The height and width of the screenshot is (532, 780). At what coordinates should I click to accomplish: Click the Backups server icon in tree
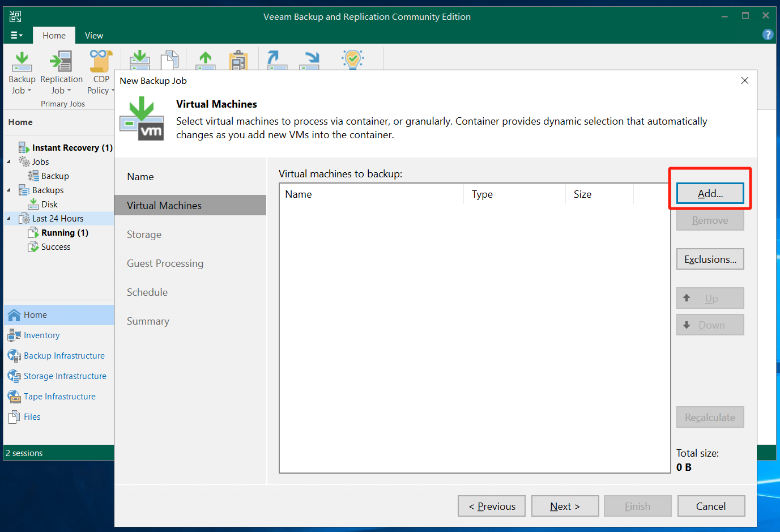point(24,190)
